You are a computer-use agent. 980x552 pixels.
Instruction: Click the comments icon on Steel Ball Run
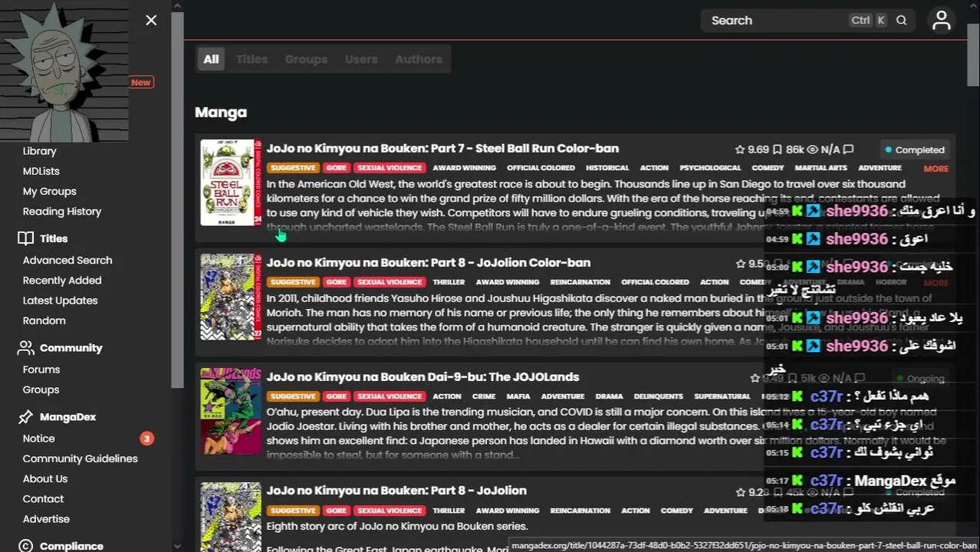click(x=848, y=149)
